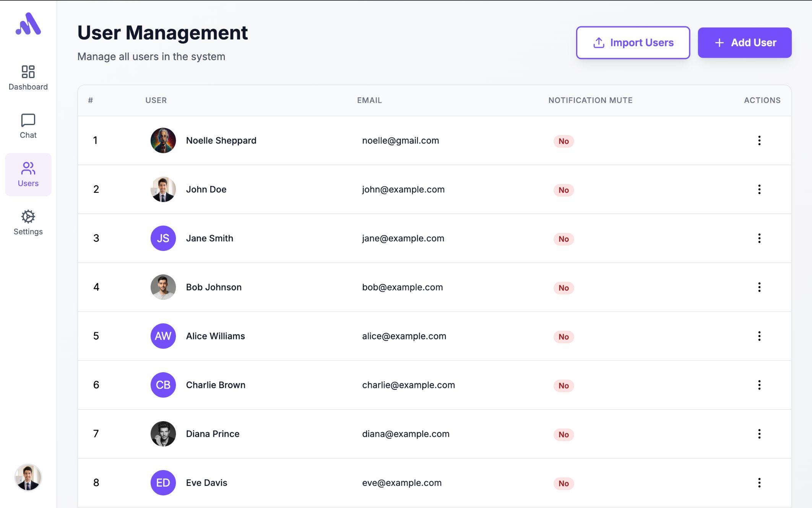Select the Users sidebar item
The height and width of the screenshot is (508, 812).
28,174
